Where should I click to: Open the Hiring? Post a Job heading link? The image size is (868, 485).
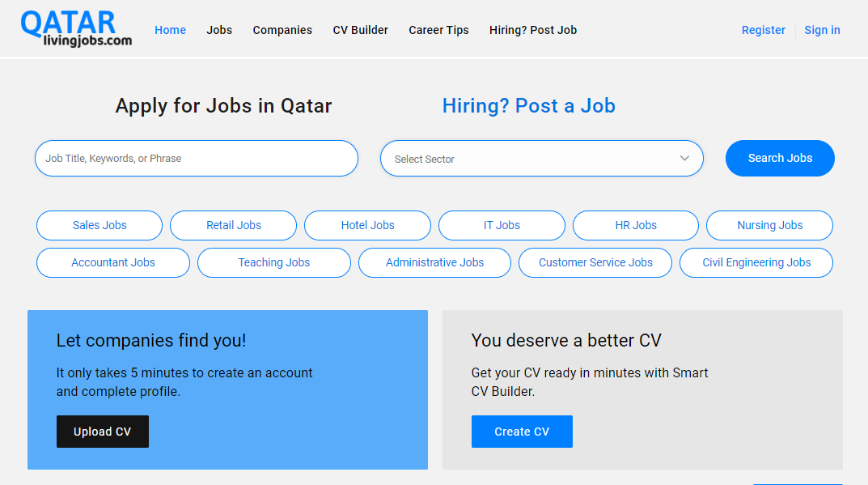pyautogui.click(x=528, y=106)
